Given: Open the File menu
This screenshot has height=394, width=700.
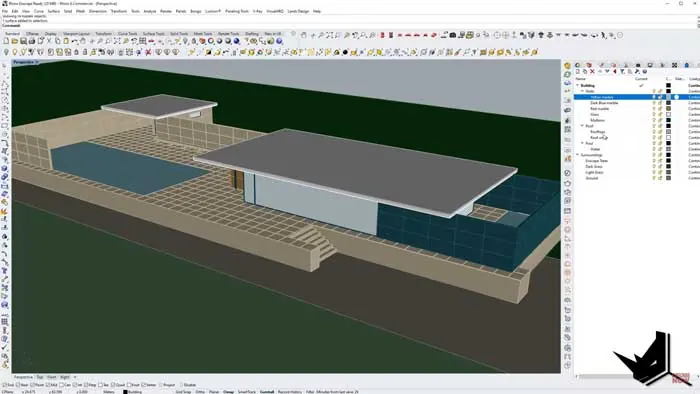Looking at the screenshot, I should (5, 11).
